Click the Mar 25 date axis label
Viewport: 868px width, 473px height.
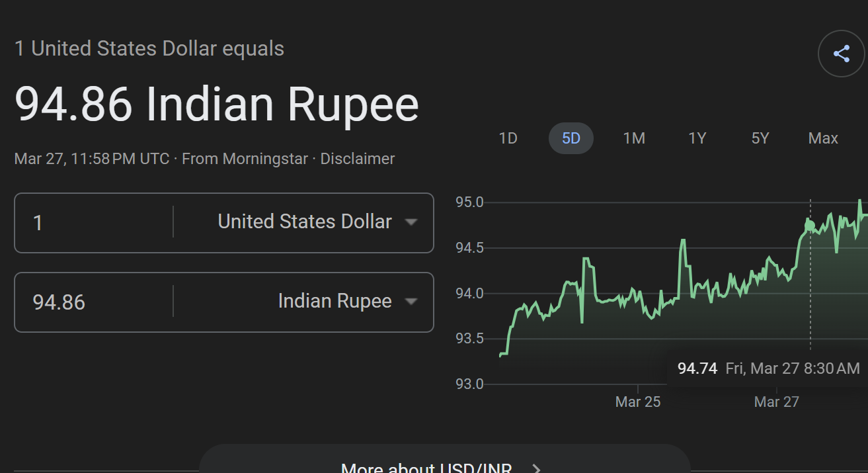pyautogui.click(x=637, y=402)
